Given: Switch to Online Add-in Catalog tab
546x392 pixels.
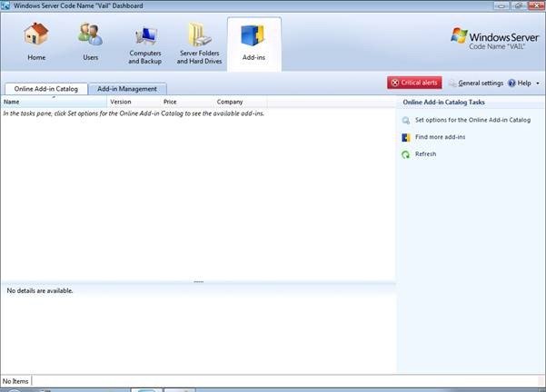Looking at the screenshot, I should (x=46, y=89).
